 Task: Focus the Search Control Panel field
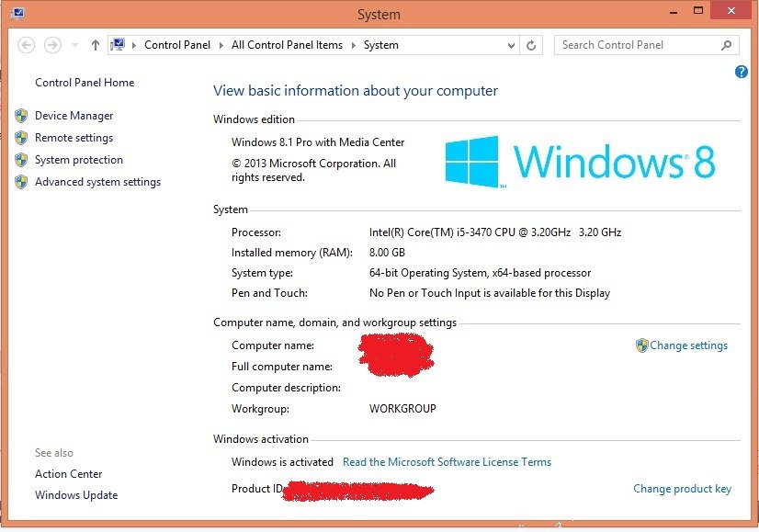click(634, 45)
